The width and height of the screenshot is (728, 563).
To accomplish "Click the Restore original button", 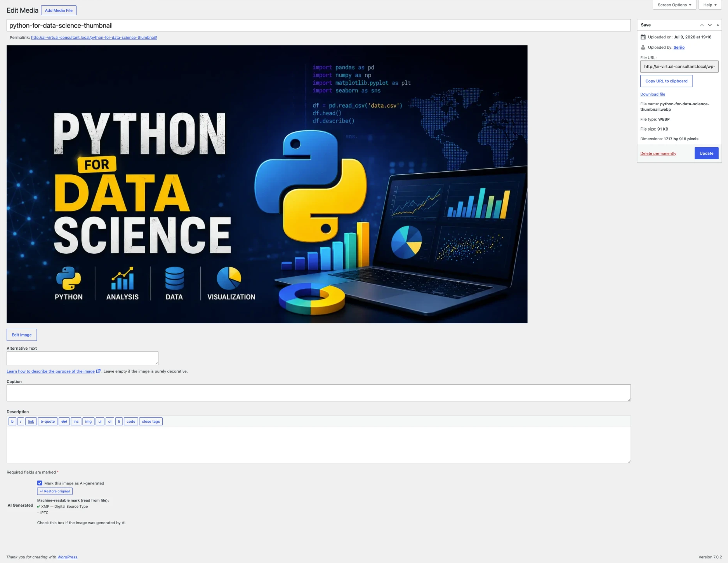I will click(x=55, y=491).
